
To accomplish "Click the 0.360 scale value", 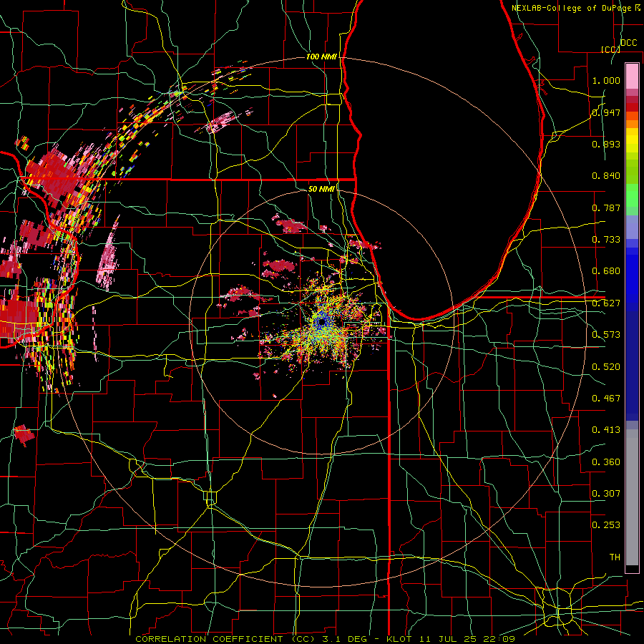I will [x=606, y=462].
